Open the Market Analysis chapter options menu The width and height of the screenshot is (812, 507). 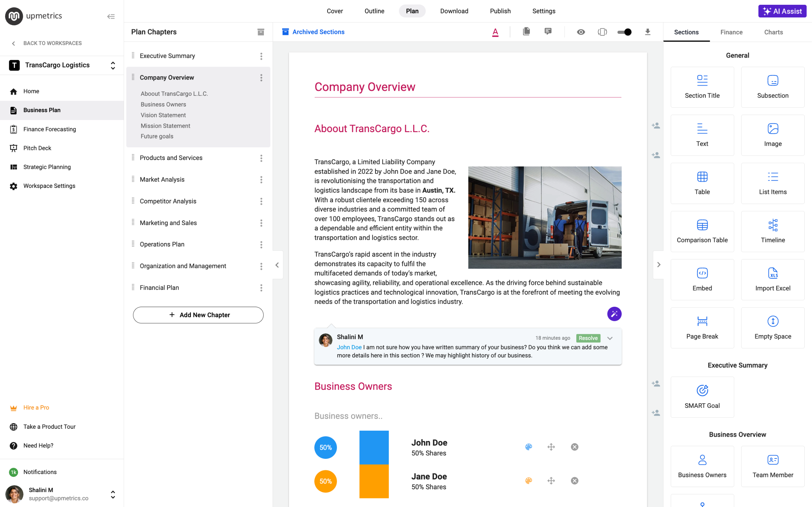point(261,180)
